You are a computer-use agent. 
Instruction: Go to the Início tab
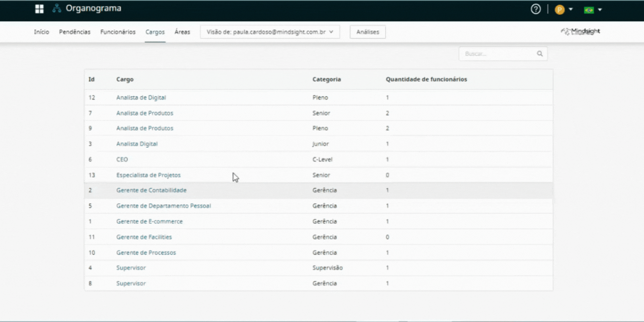point(41,32)
